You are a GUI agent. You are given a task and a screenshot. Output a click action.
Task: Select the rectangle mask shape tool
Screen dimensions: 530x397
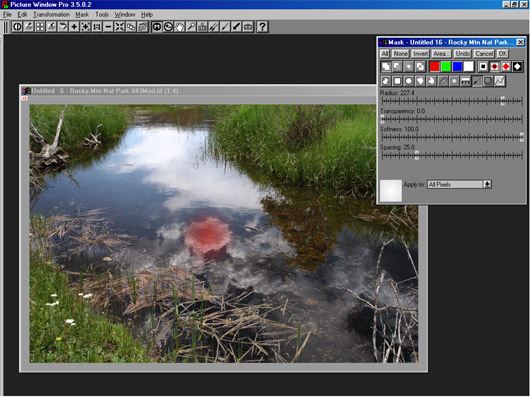click(x=397, y=81)
